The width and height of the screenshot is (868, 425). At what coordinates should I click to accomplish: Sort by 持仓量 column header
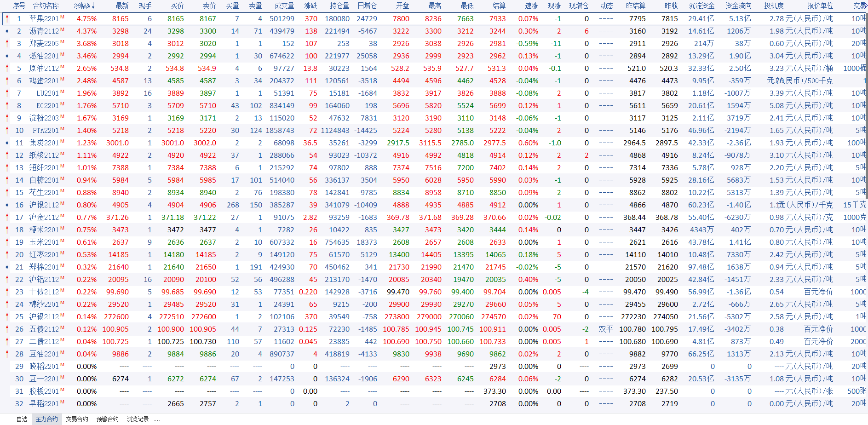(339, 6)
